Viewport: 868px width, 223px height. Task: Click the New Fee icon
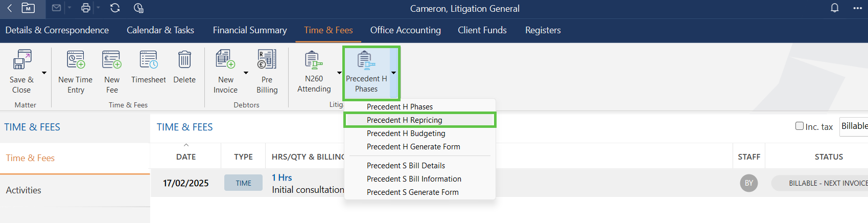[x=112, y=60]
